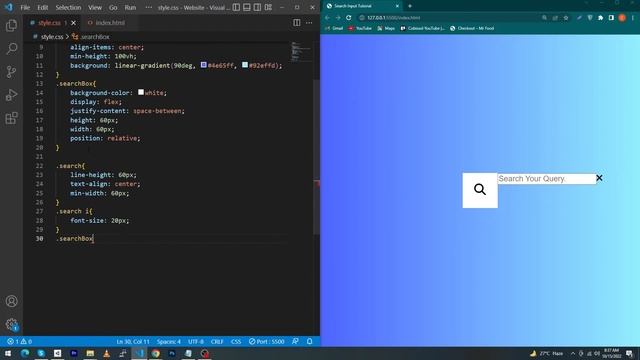Bookmark this page with the star icon
Image resolution: width=640 pixels, height=360 pixels.
566,18
